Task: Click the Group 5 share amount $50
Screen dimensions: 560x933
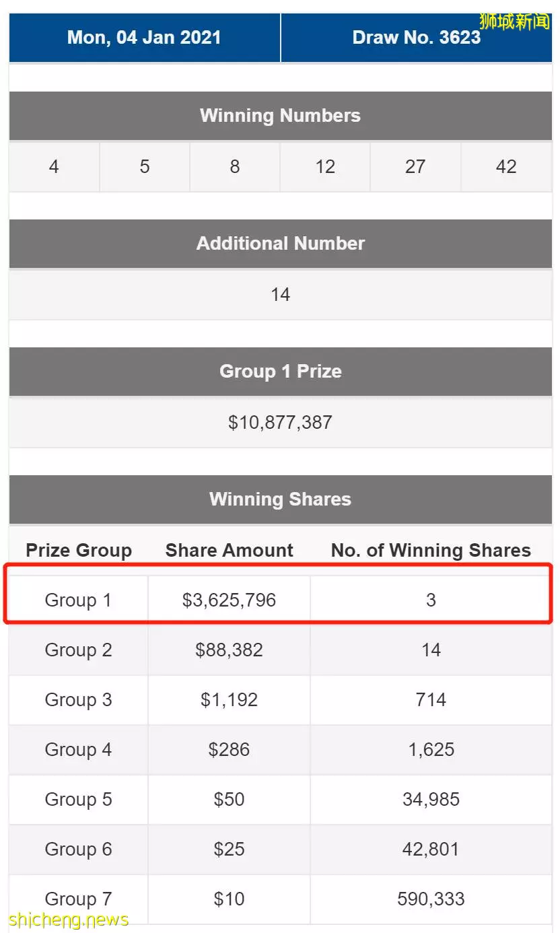Action: pos(229,800)
